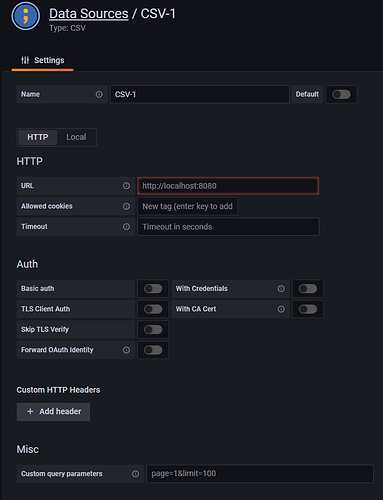Viewport: 383px width, 500px height.
Task: Click the info icon beside Custom query parameters
Action: tap(135, 474)
